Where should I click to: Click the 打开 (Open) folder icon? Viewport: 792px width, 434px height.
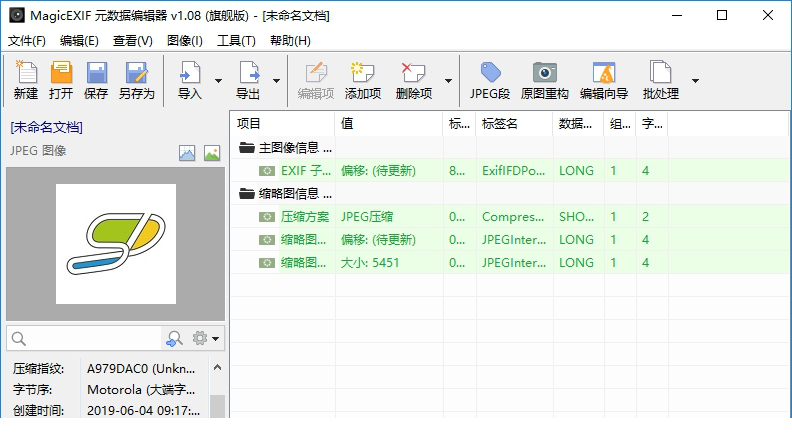61,73
